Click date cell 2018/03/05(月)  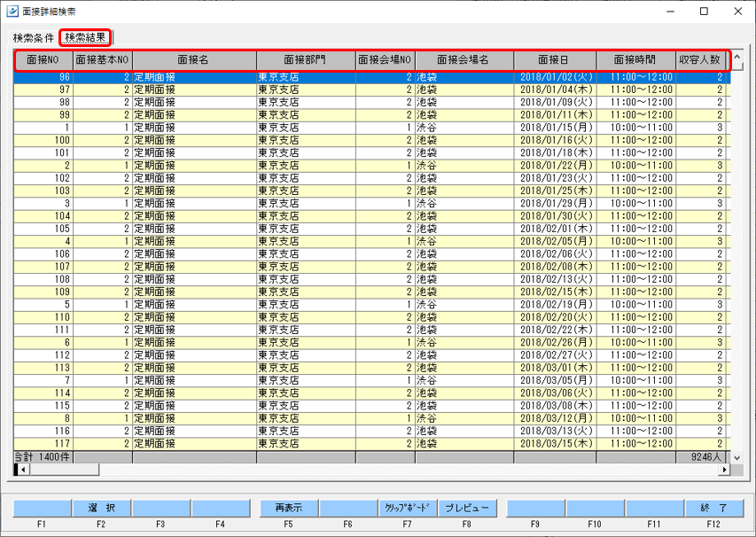(x=556, y=380)
